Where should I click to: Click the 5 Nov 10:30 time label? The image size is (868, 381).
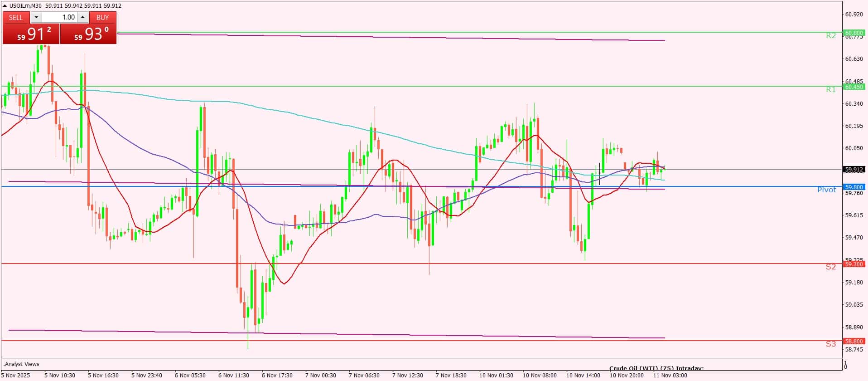point(60,376)
